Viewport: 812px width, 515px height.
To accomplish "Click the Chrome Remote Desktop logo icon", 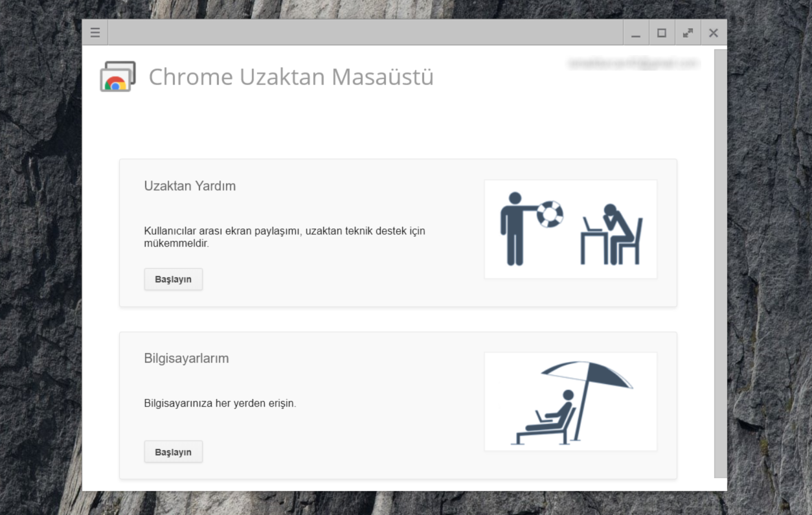I will [118, 76].
